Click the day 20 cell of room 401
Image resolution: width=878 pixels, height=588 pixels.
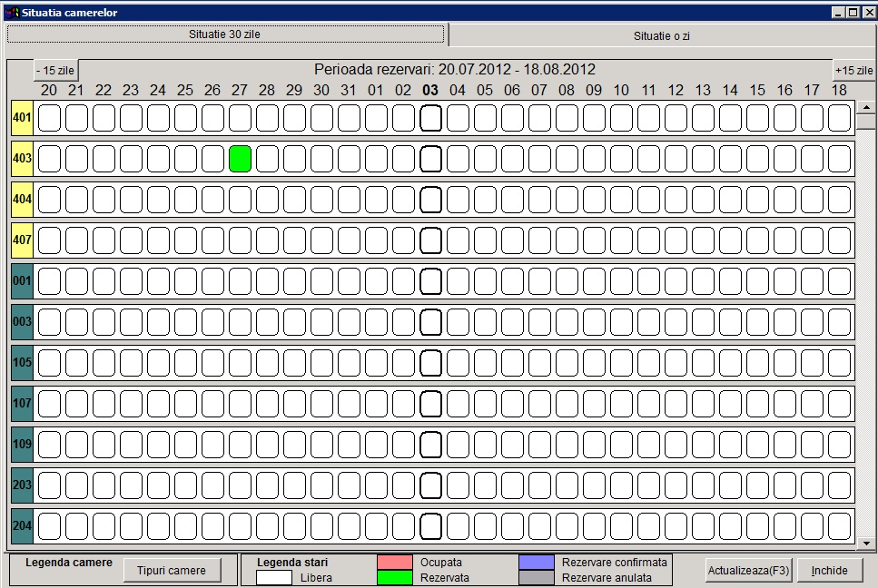coord(49,118)
